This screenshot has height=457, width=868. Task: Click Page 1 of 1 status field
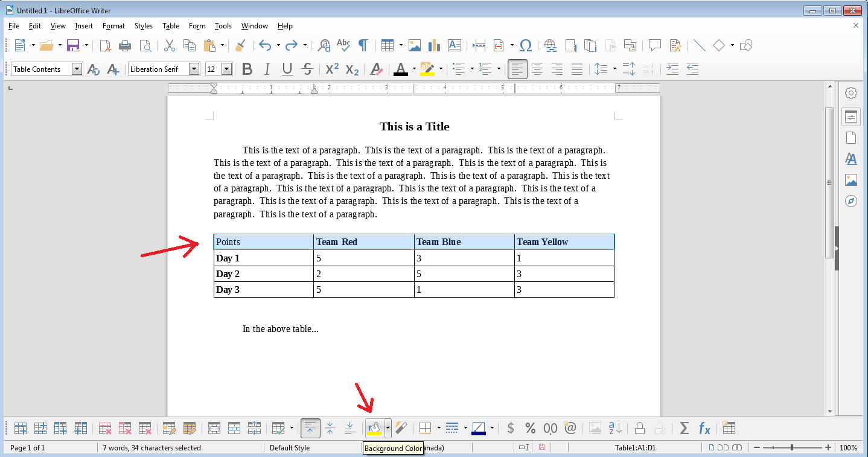click(27, 448)
